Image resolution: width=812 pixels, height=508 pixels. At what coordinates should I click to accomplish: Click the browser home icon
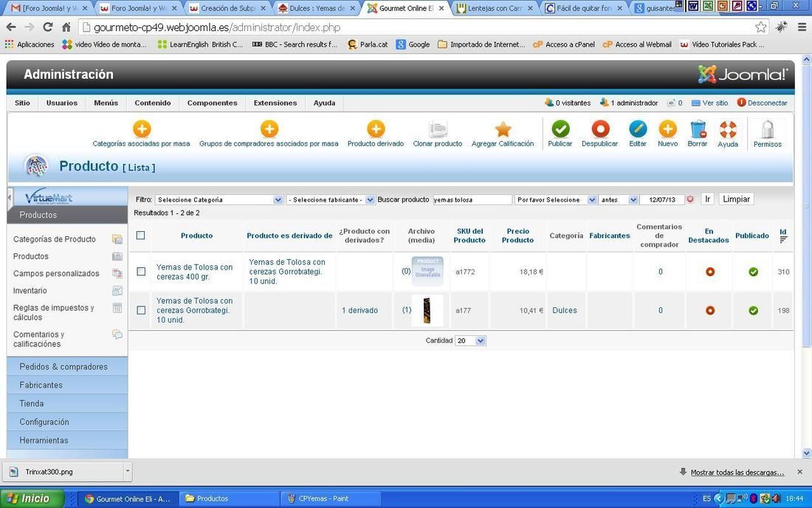[66, 27]
